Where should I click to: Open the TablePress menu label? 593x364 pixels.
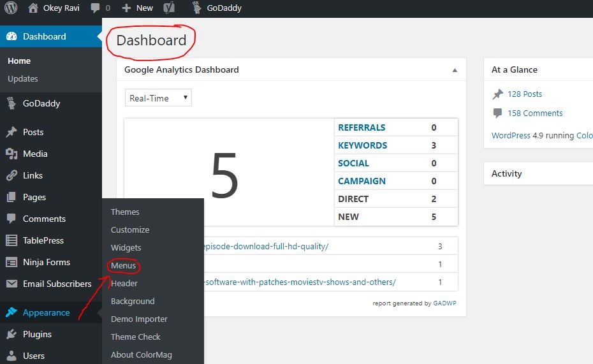tap(43, 240)
